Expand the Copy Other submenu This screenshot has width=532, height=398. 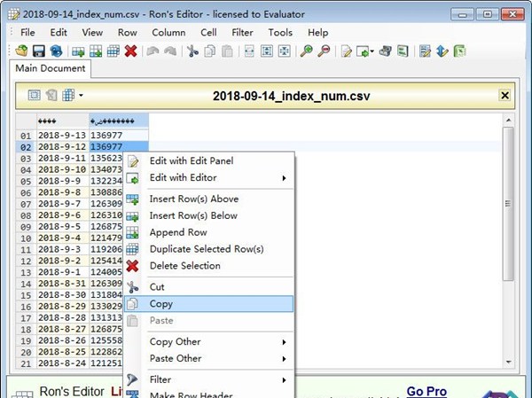pyautogui.click(x=216, y=342)
